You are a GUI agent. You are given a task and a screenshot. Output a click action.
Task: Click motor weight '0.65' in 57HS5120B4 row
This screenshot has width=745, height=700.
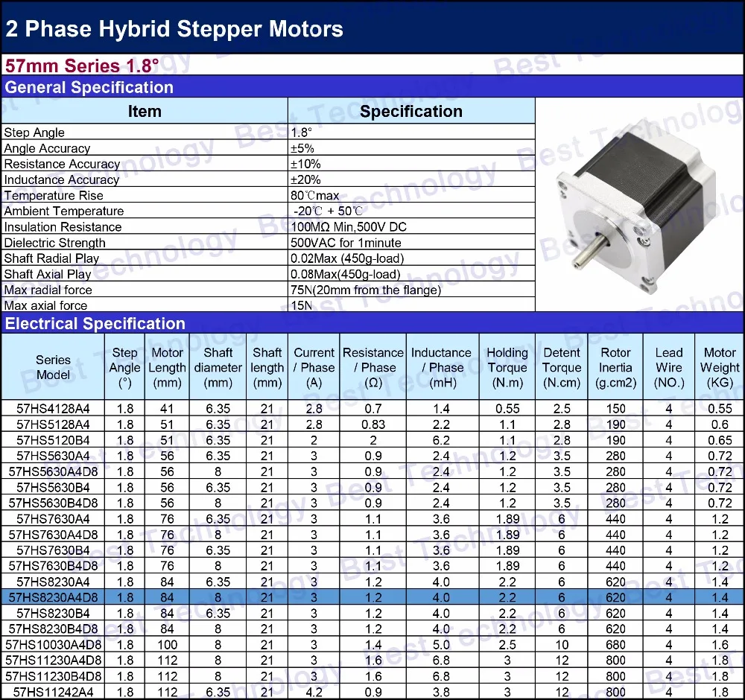(x=720, y=440)
